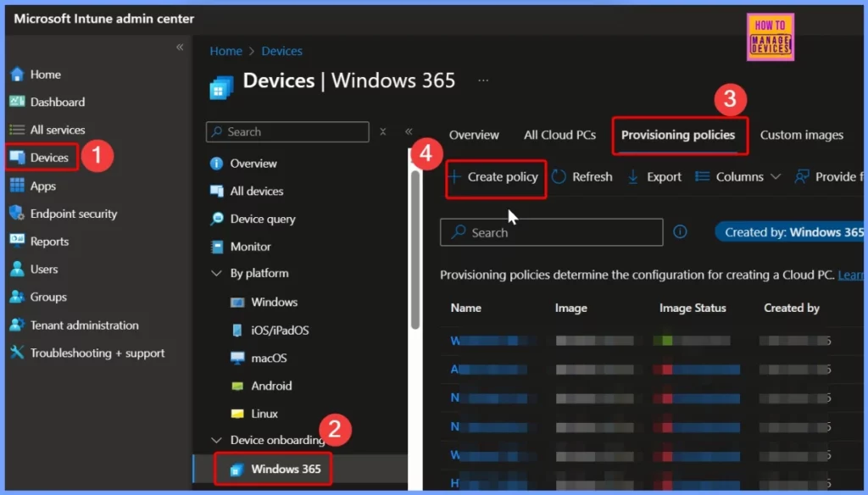Sort by the Created by column header
The width and height of the screenshot is (868, 495).
[791, 309]
